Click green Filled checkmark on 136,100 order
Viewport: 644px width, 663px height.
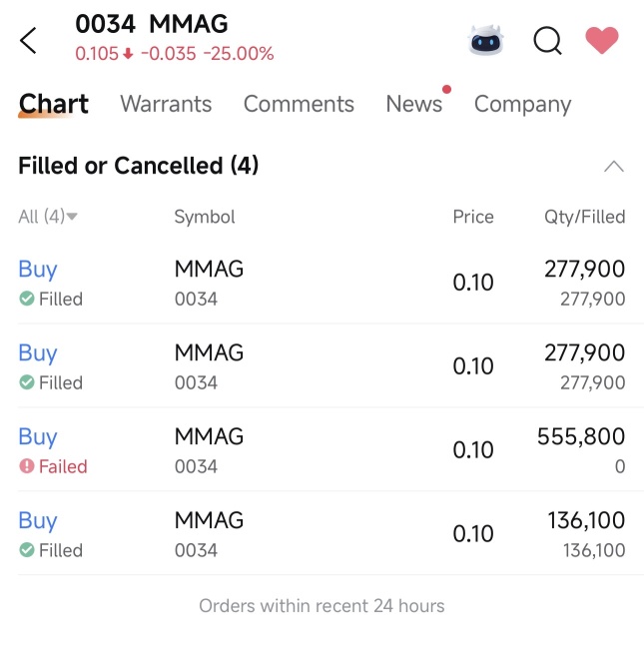(x=27, y=550)
